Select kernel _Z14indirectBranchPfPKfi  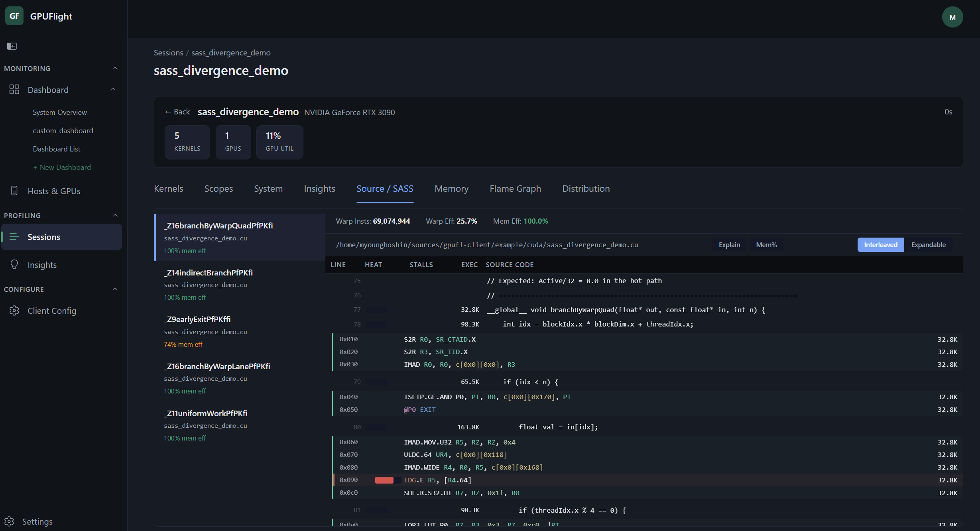[240, 285]
